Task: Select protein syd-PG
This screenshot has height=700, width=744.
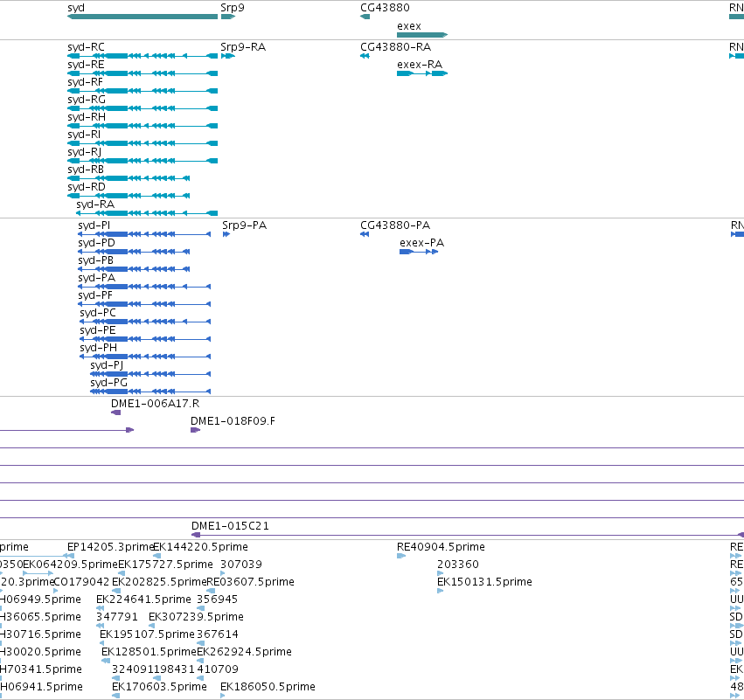Action: point(150,392)
